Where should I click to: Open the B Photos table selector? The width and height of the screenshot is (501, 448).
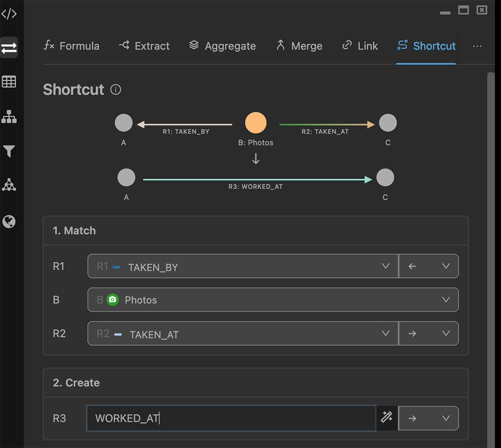click(x=446, y=300)
